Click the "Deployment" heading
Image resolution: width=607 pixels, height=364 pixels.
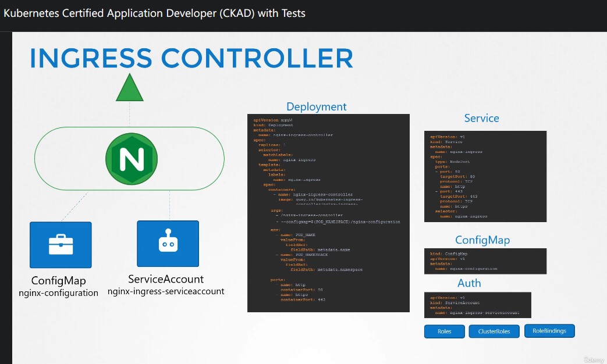point(316,107)
